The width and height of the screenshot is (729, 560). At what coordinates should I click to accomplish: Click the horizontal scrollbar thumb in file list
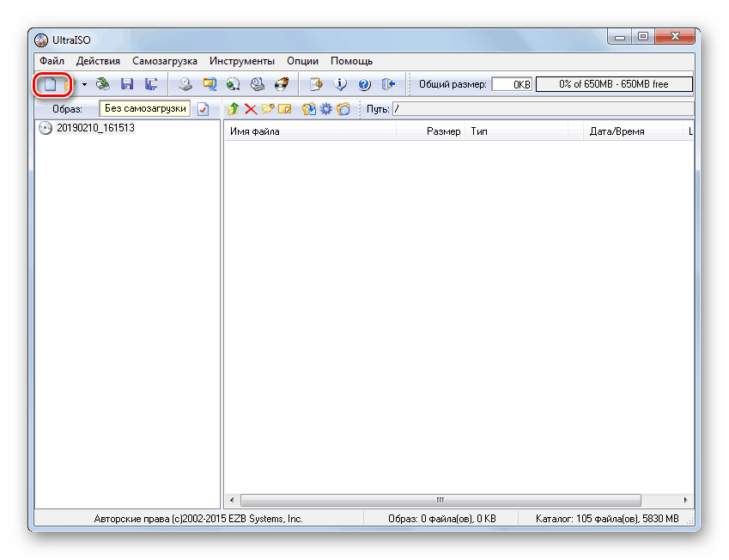tap(440, 501)
